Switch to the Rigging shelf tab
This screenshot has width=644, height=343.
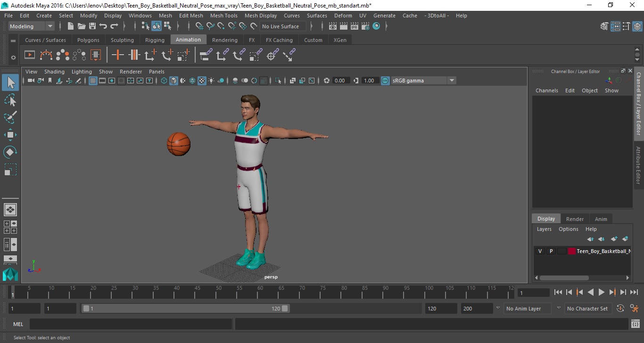(x=155, y=40)
